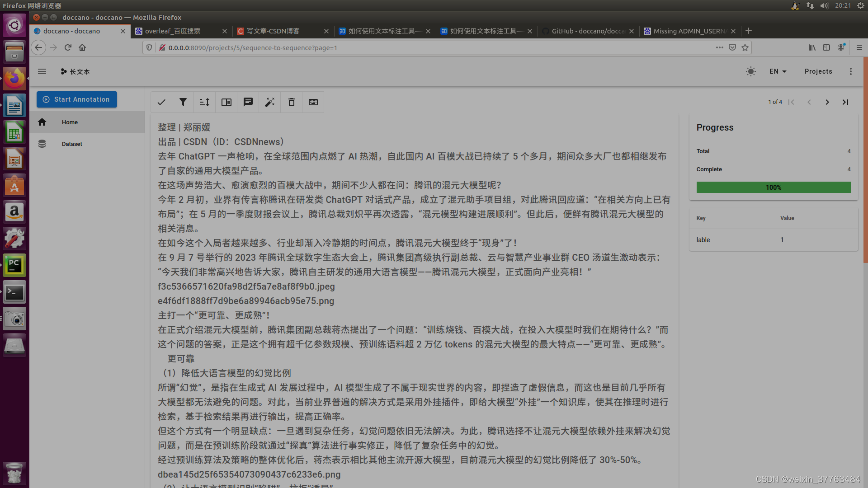Clear labels with trash icon

point(292,102)
